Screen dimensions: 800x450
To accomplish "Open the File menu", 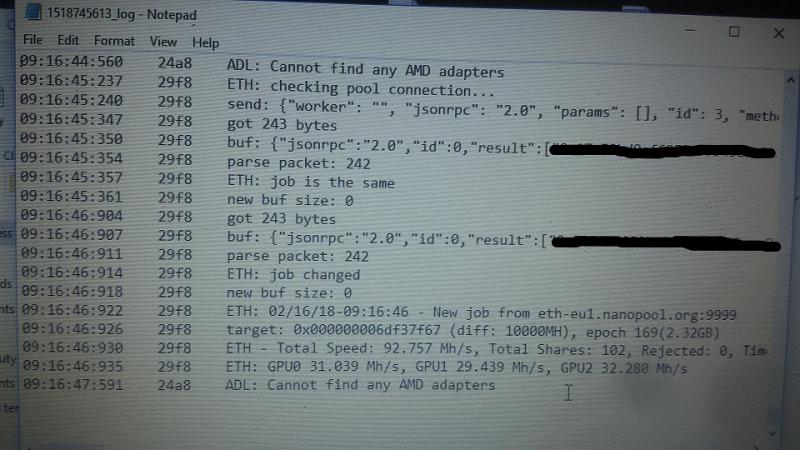I will (33, 39).
